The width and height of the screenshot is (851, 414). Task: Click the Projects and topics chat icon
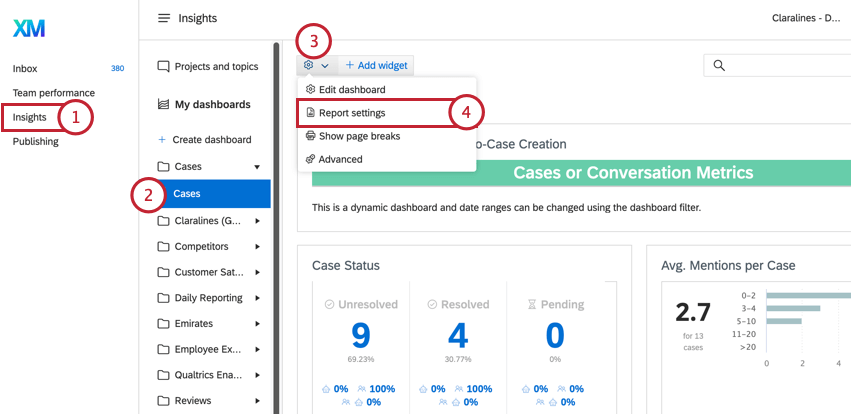click(163, 67)
